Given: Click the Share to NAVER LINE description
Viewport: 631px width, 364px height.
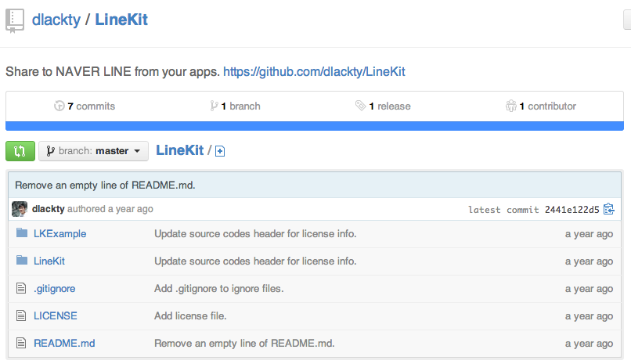Looking at the screenshot, I should click(113, 71).
